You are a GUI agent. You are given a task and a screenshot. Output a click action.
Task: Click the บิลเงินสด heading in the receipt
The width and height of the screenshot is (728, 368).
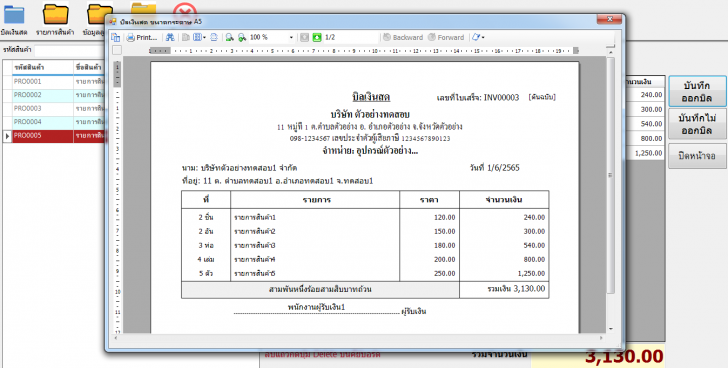(371, 97)
